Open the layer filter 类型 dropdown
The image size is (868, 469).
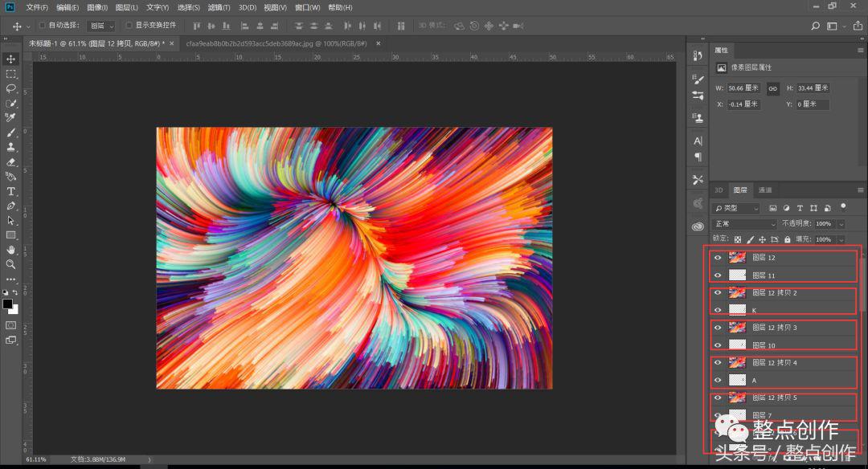(736, 209)
